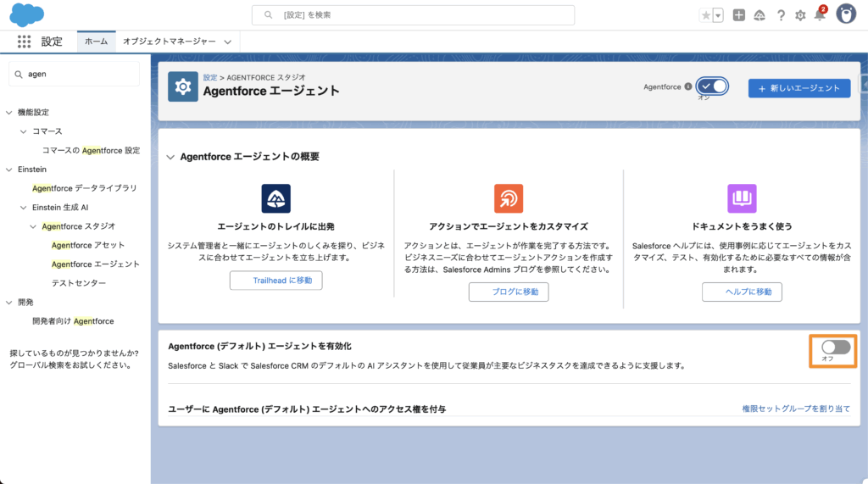Image resolution: width=868 pixels, height=484 pixels.
Task: Click the ヘルプに移動 button
Action: [x=742, y=292]
